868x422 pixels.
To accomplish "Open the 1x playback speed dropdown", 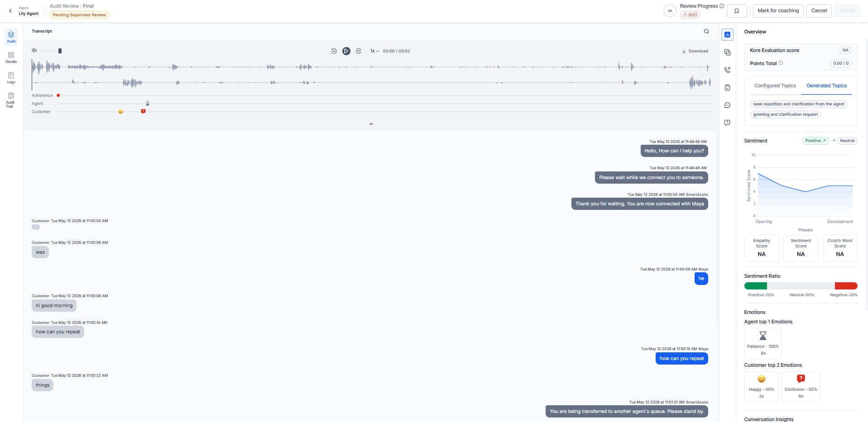I will coord(374,51).
